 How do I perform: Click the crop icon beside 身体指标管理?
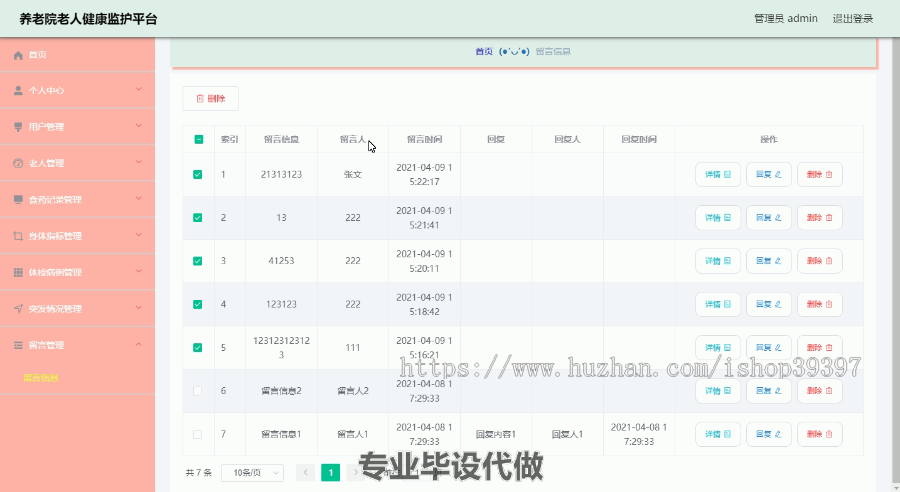click(x=18, y=236)
